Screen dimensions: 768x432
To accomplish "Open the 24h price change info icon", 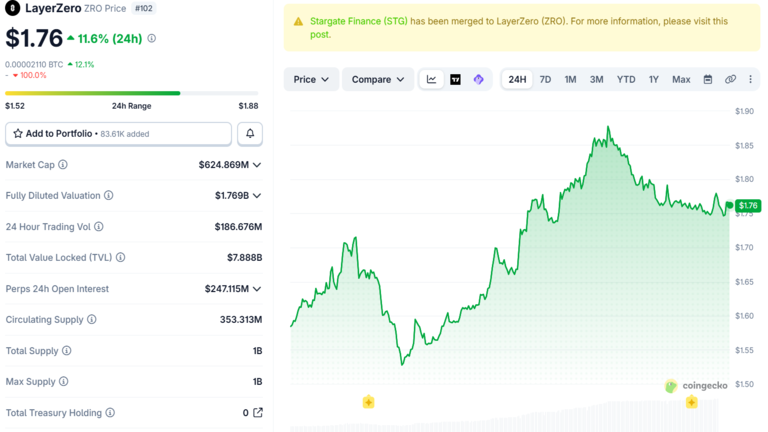I will [x=152, y=38].
